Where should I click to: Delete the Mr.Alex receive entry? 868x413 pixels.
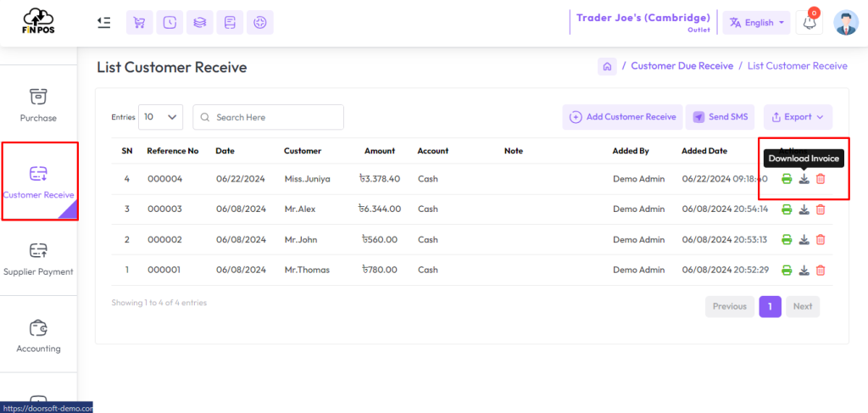[x=821, y=209]
